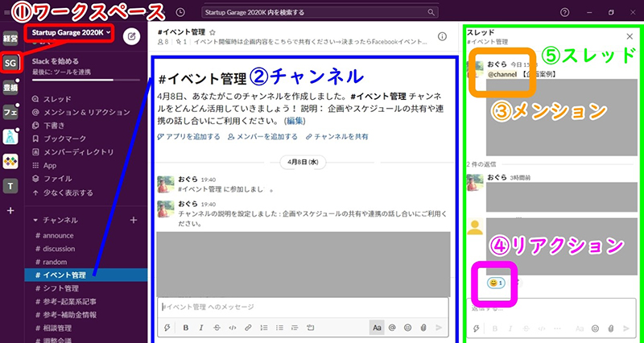Screen dimensions: 644x343
Task: Click the 編集 edit description link
Action: 295,121
